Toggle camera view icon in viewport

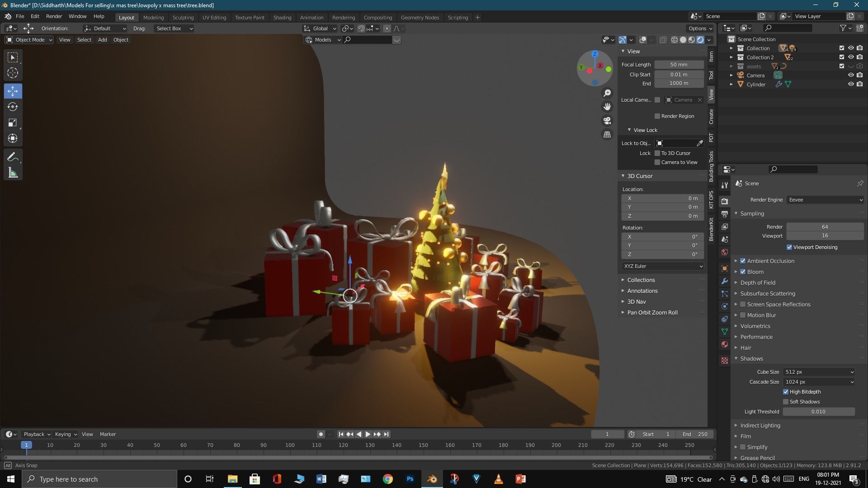coord(607,121)
